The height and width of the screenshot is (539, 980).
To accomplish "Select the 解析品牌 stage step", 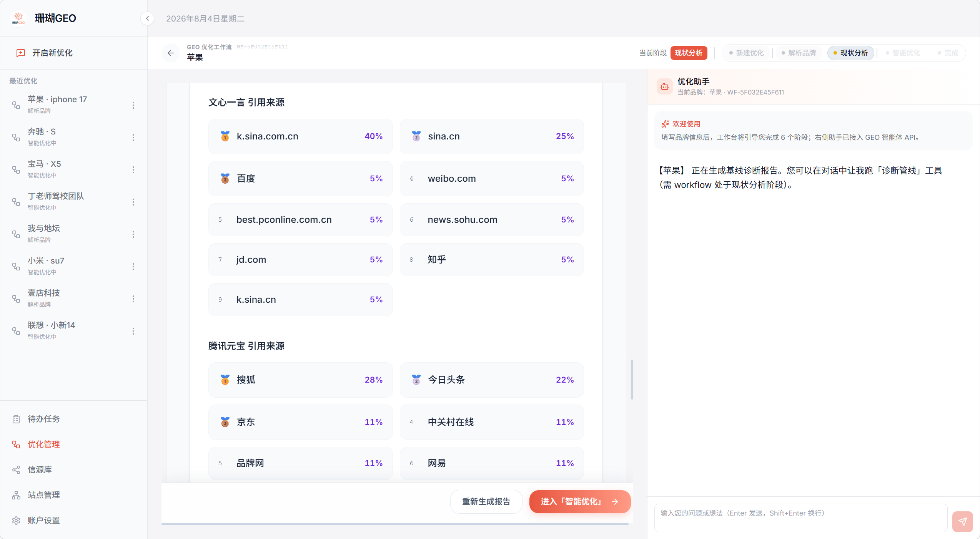I will (x=799, y=53).
